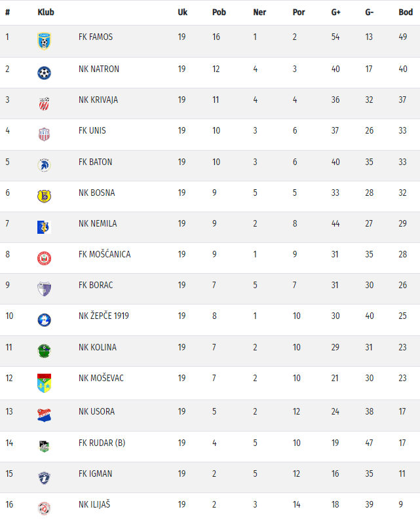This screenshot has width=420, height=520.
Task: Click the Bod column header
Action: tap(406, 12)
